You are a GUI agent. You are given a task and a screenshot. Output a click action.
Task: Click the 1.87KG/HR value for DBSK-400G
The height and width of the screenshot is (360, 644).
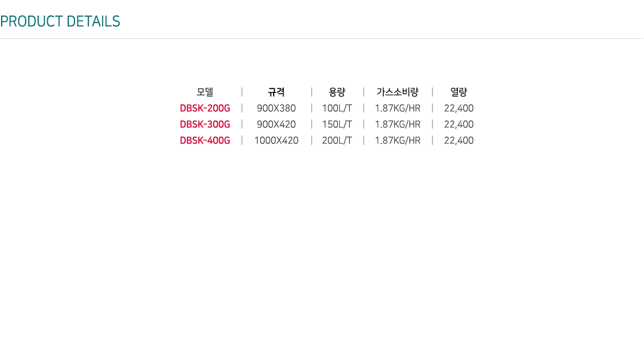point(398,141)
